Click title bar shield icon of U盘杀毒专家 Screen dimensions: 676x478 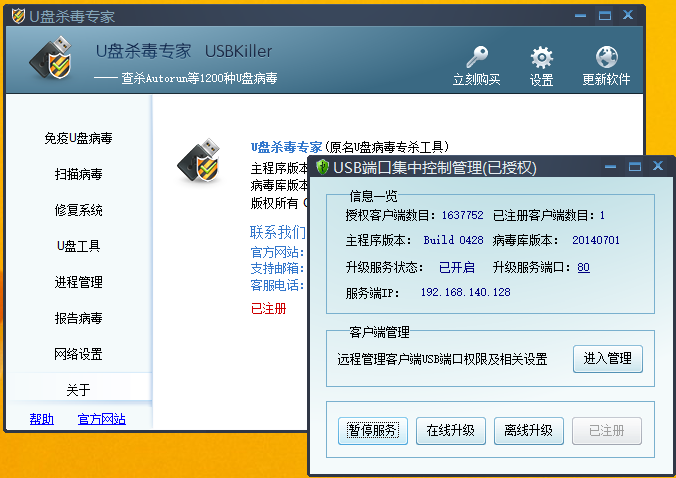(19, 16)
